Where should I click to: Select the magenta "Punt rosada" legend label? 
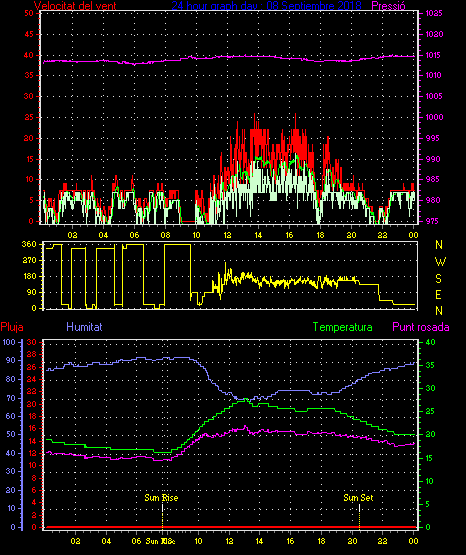(x=421, y=327)
